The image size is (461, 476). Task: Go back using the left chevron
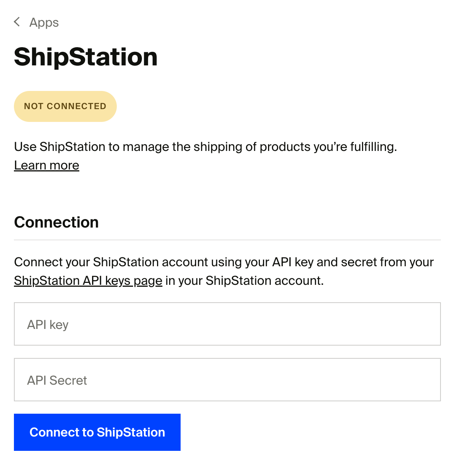pyautogui.click(x=17, y=22)
